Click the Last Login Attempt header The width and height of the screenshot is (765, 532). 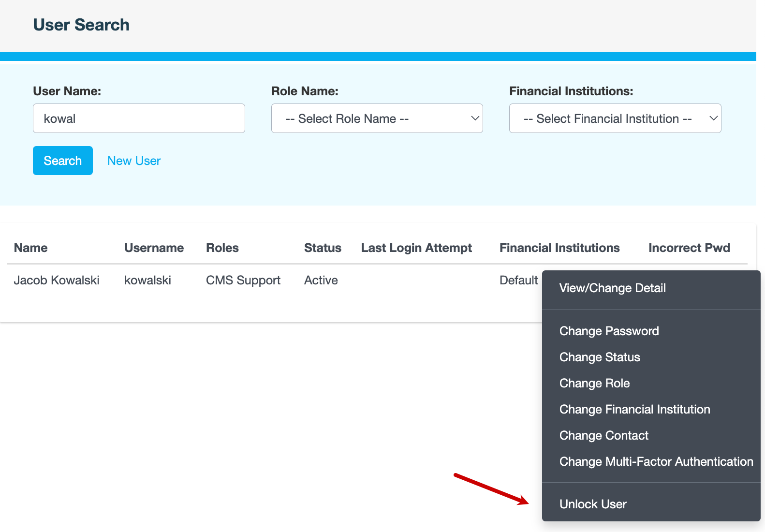(x=416, y=248)
